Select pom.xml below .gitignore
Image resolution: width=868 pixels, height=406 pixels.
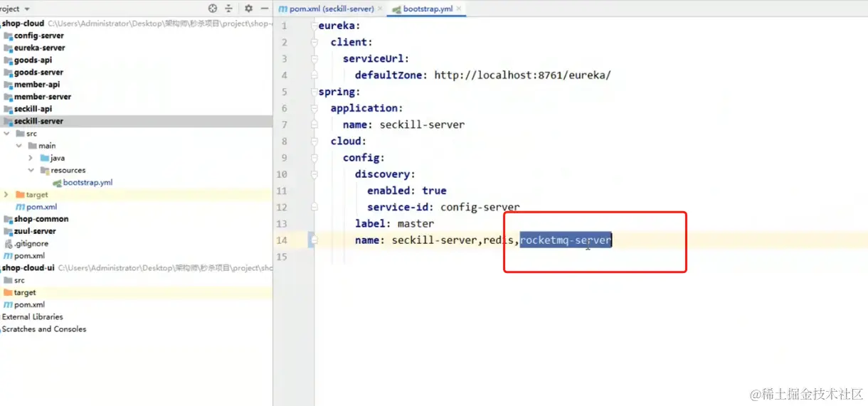click(x=29, y=255)
